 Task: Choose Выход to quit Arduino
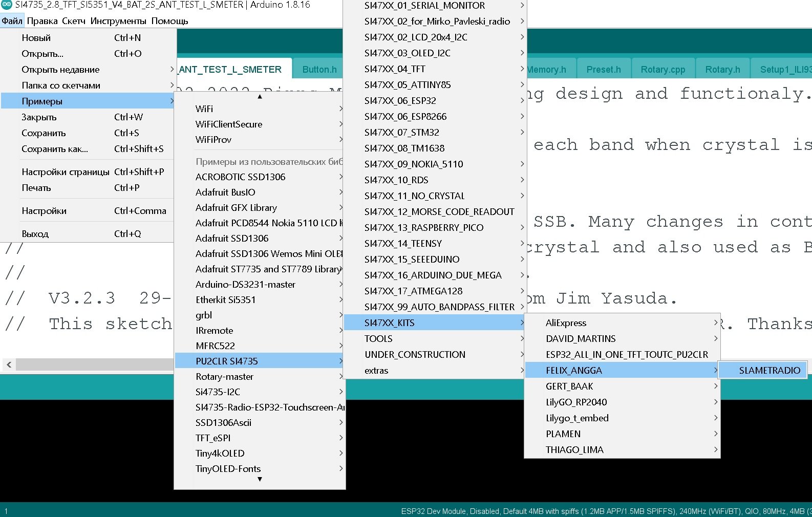(88, 233)
